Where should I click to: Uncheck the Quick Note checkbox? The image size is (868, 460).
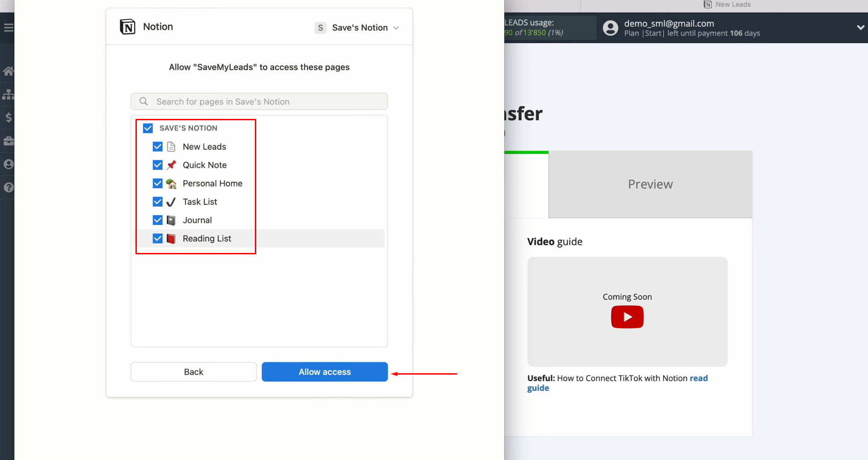pos(158,165)
